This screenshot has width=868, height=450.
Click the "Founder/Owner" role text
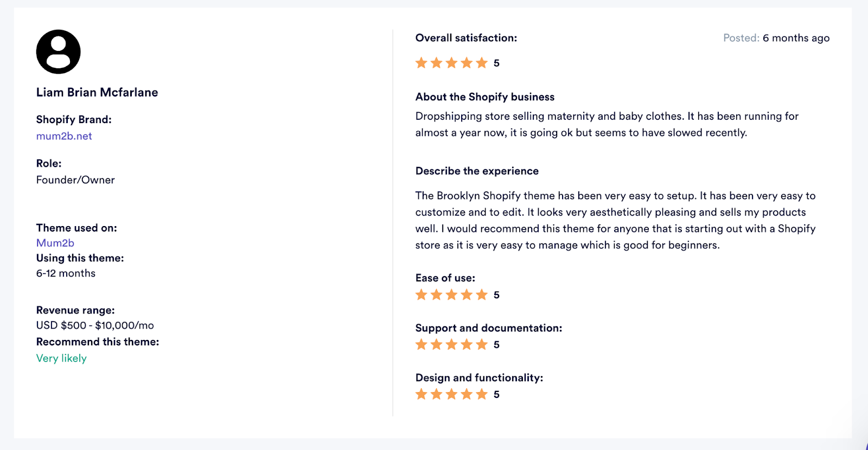click(75, 180)
